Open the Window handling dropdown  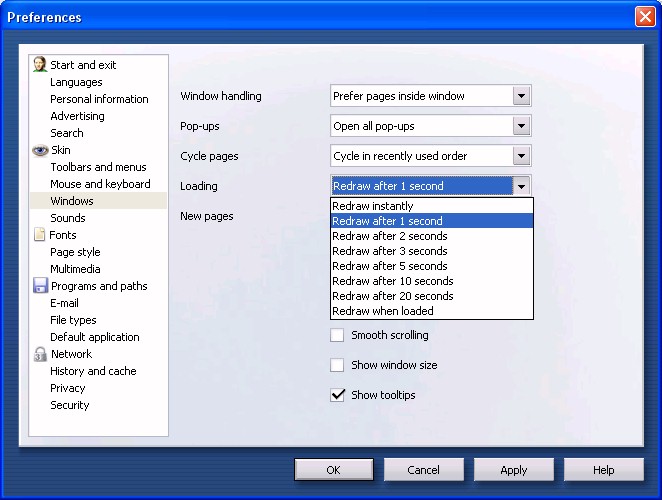(x=520, y=96)
